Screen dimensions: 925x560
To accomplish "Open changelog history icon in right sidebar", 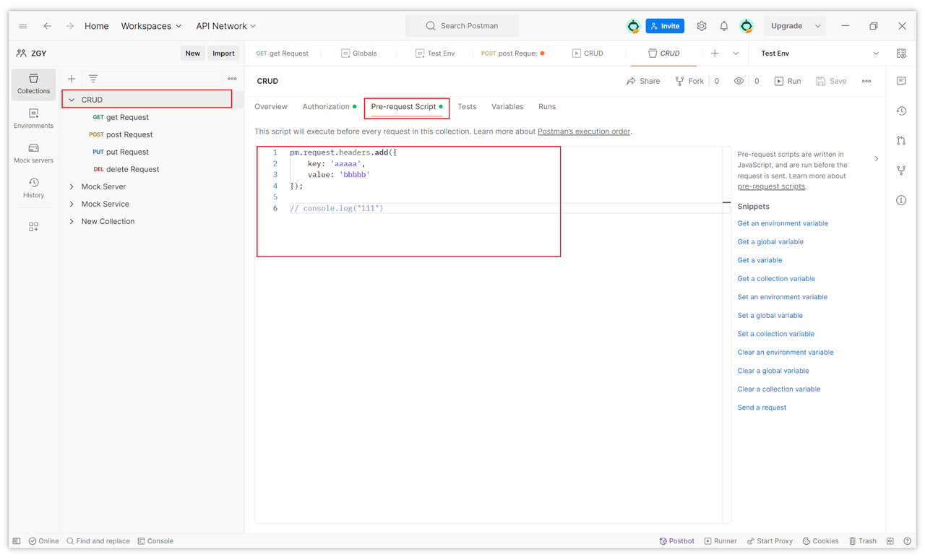I will 901,111.
